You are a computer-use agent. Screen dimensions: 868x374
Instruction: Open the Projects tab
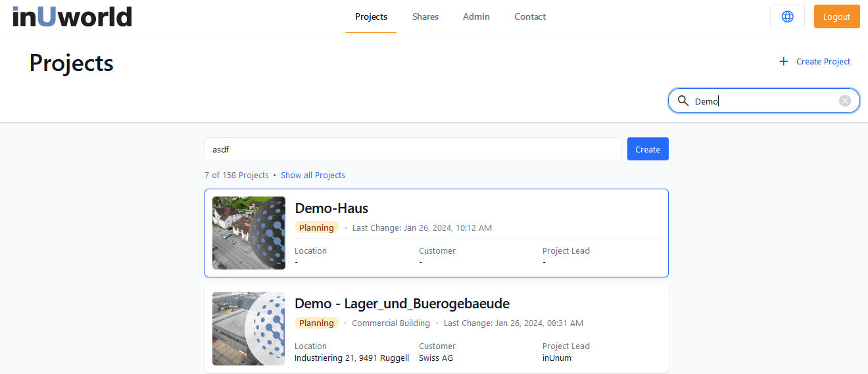coord(371,17)
